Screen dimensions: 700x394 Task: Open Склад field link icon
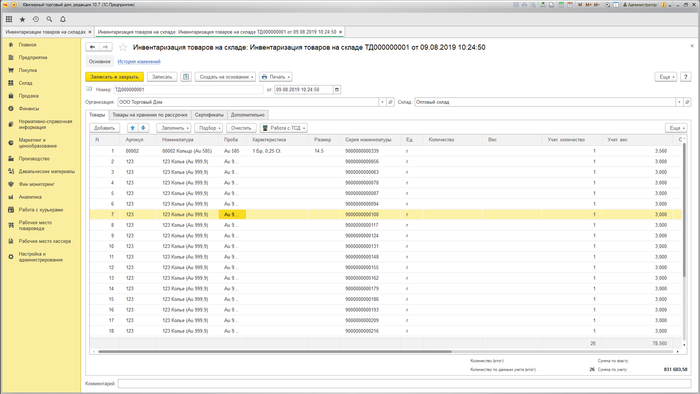tap(687, 102)
